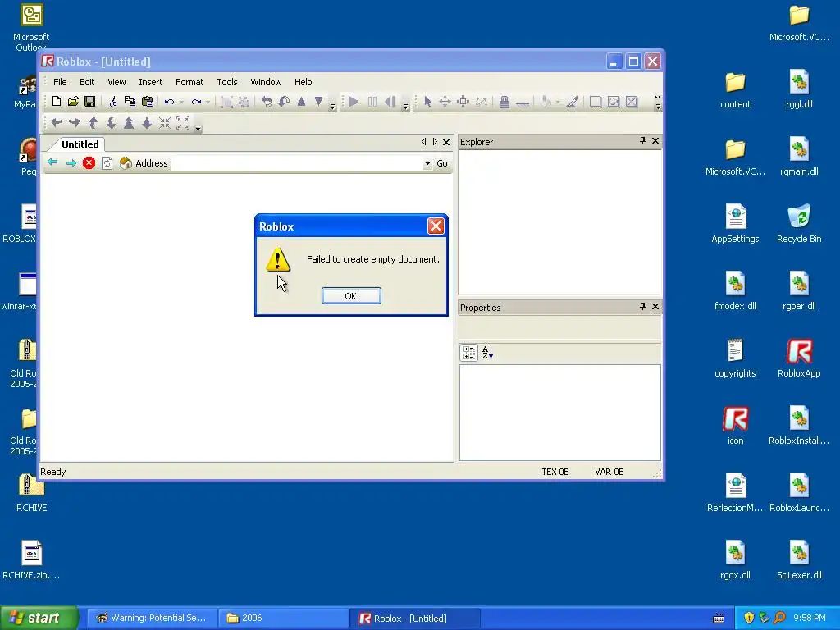Click OK in the Roblox dialog
The image size is (840, 630).
click(351, 295)
